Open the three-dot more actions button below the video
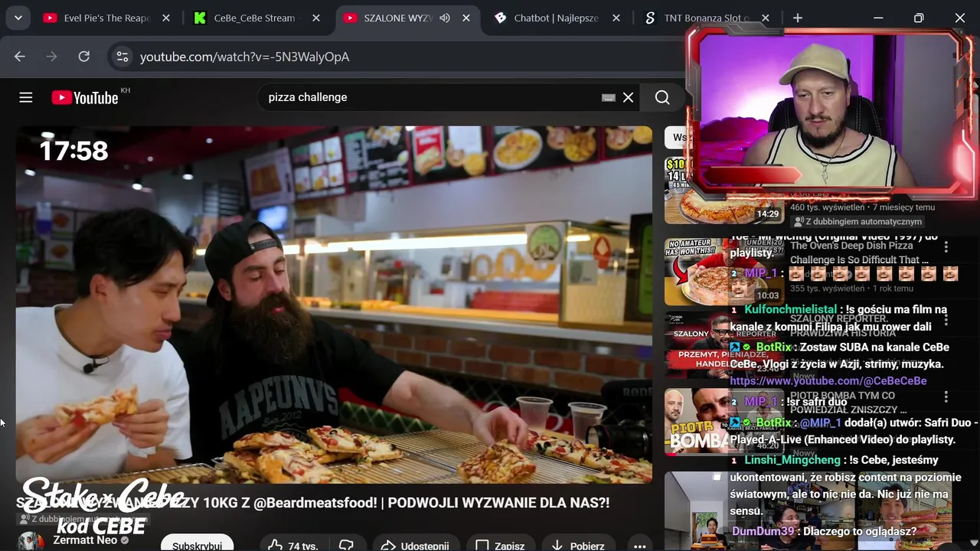Viewport: 980px width, 551px height. [x=639, y=545]
